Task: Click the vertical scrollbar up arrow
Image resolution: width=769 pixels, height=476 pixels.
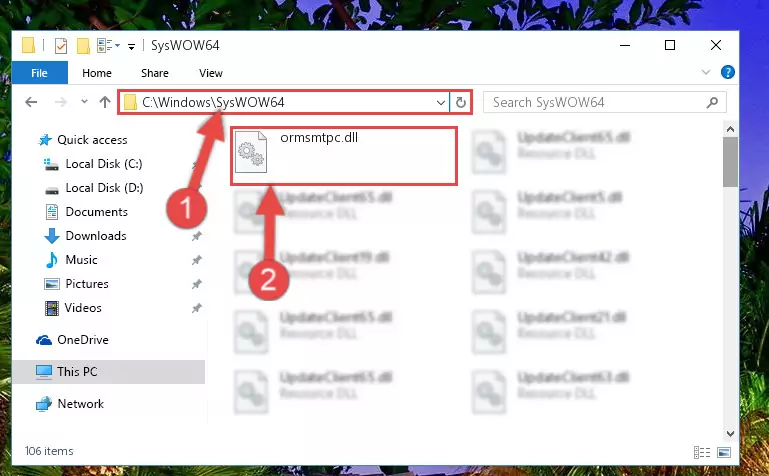Action: click(730, 129)
